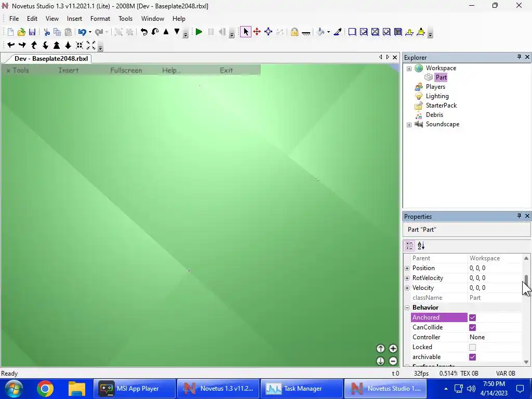
Task: Rotate the selection with the rotate icon
Action: 144,32
